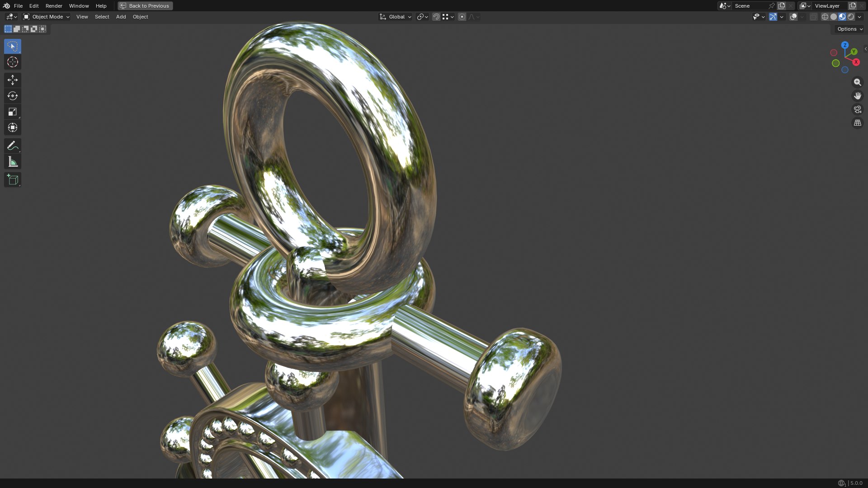This screenshot has height=488, width=868.
Task: Toggle proportional editing icon
Action: (x=462, y=17)
